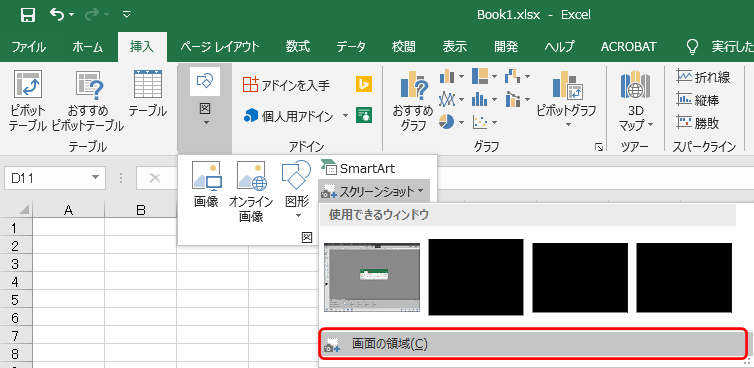Open the ヘルプ tab
The image size is (754, 368).
coord(559,47)
